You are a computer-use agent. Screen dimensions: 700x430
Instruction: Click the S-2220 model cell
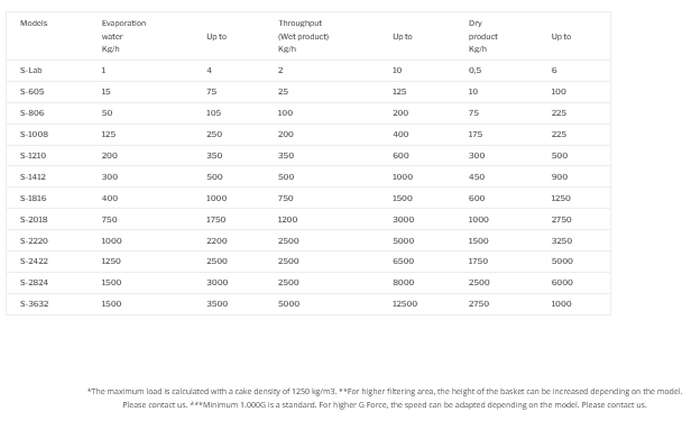tap(34, 241)
